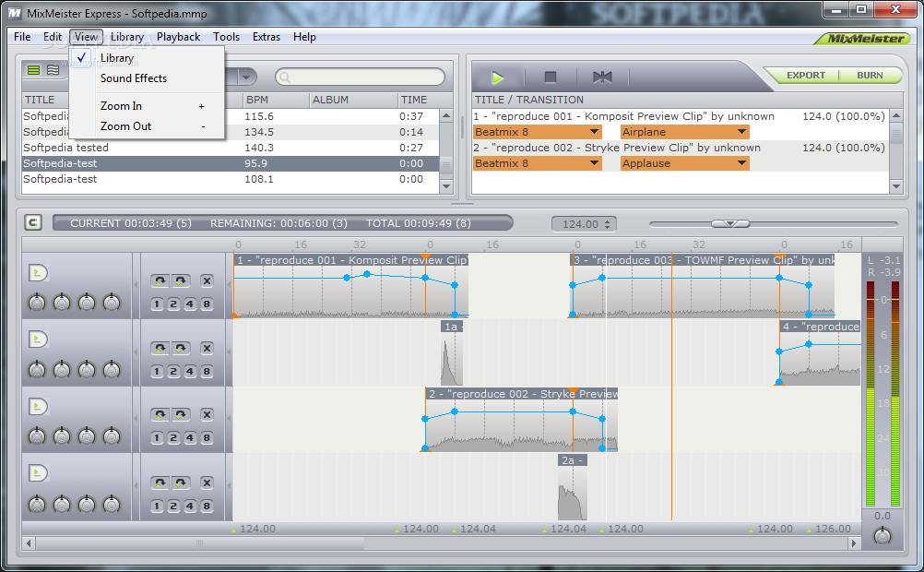924x572 pixels.
Task: Click the C icon beside the time display
Action: 33,222
